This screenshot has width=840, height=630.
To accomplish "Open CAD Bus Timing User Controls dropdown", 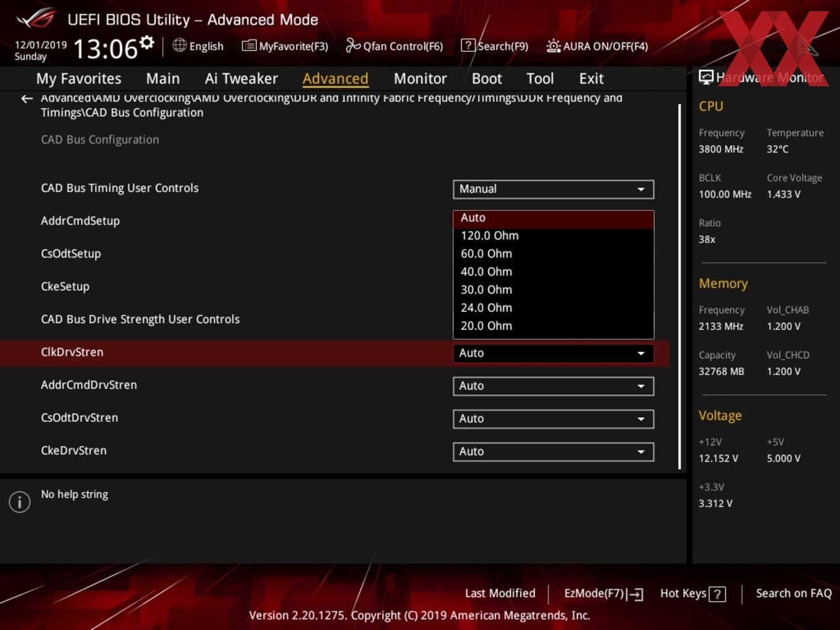I will (x=553, y=189).
